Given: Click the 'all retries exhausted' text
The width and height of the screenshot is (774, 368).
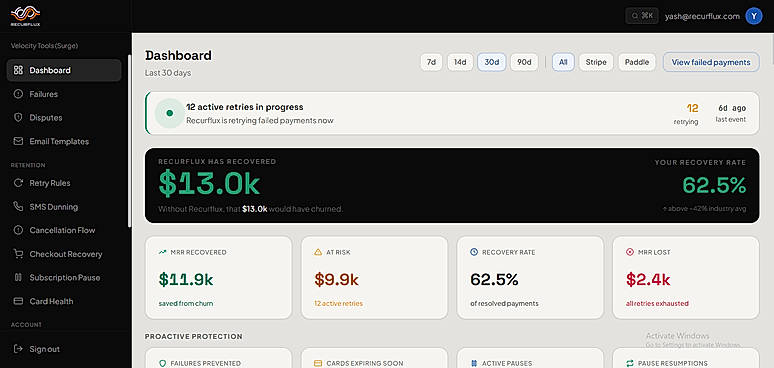Looking at the screenshot, I should [657, 303].
